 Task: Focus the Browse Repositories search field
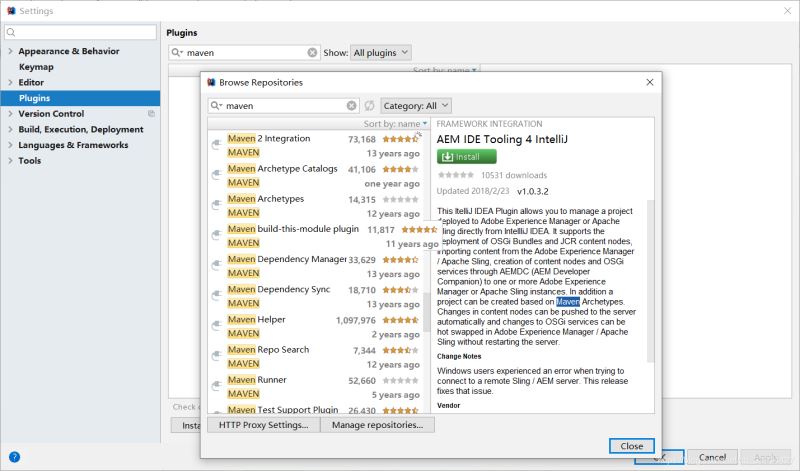(x=284, y=106)
